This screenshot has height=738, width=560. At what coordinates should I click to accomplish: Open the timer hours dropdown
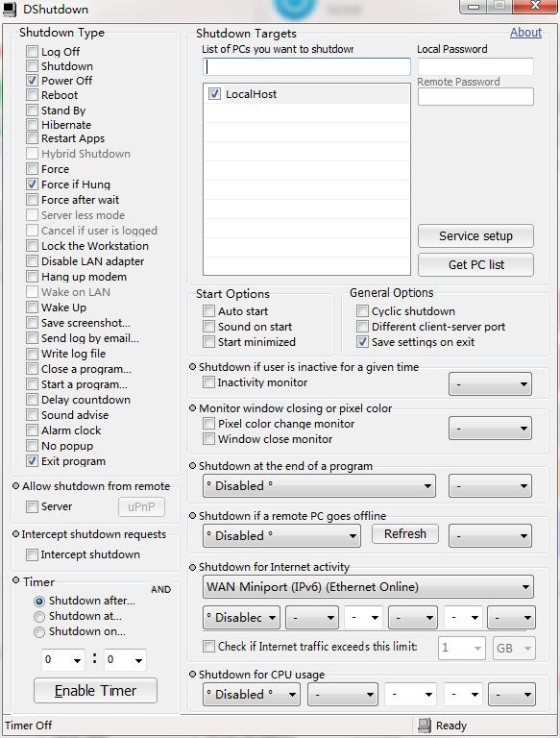point(63,660)
